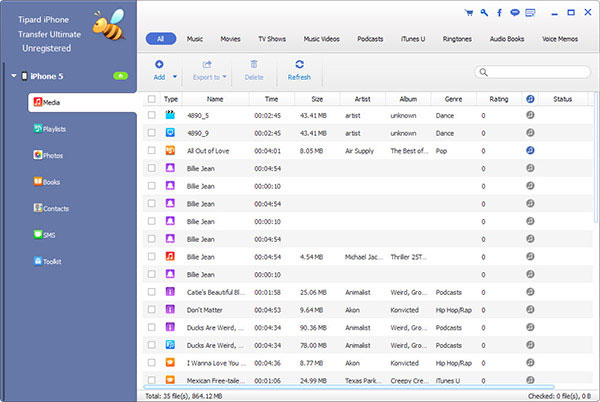600x402 pixels.
Task: Click the sync icon on Don't Matter row
Action: [530, 309]
